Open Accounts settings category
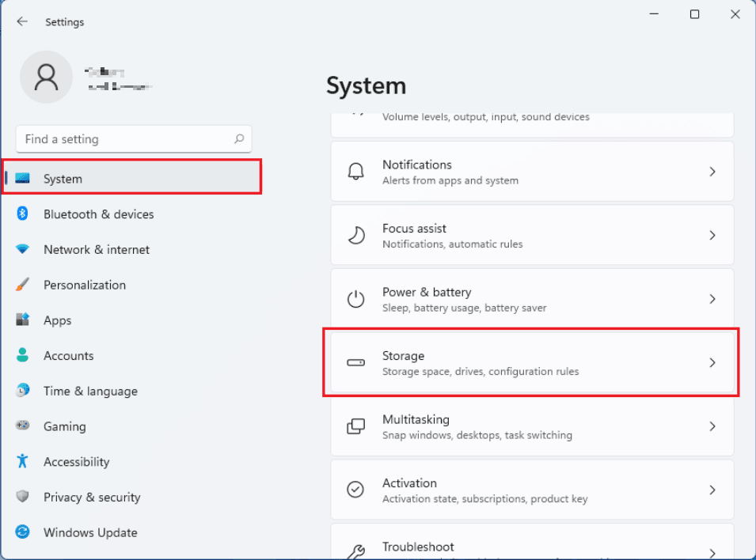The width and height of the screenshot is (756, 560). (68, 356)
